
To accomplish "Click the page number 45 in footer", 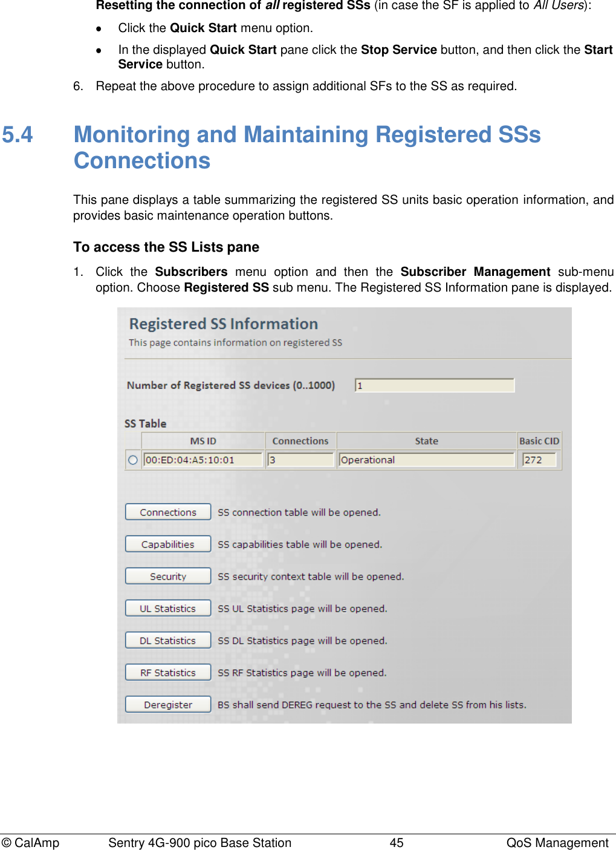I will (x=397, y=843).
